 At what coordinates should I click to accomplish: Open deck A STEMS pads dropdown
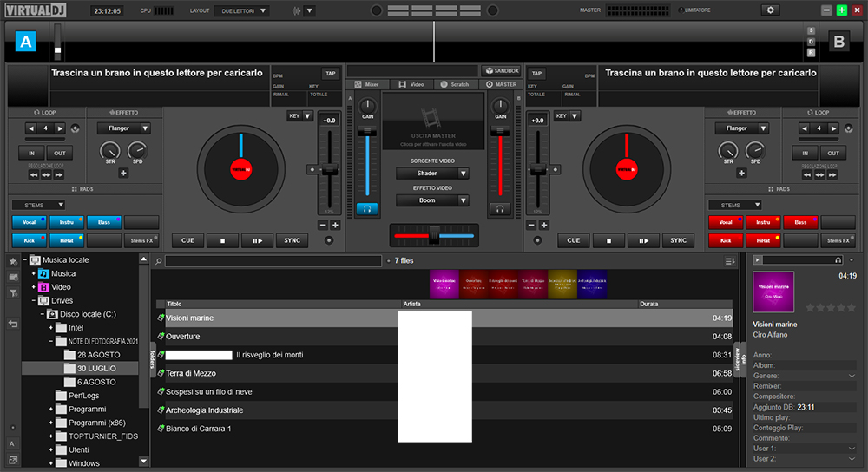coord(38,206)
